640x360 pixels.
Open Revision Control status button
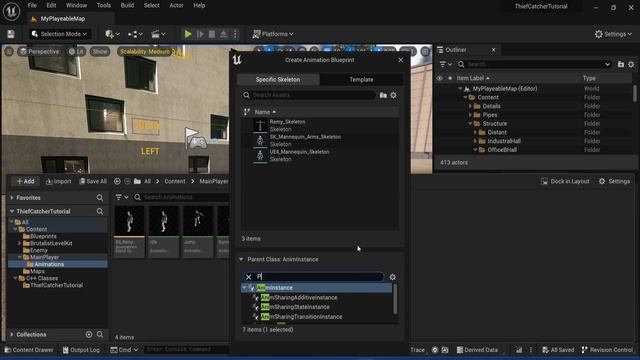[607, 350]
